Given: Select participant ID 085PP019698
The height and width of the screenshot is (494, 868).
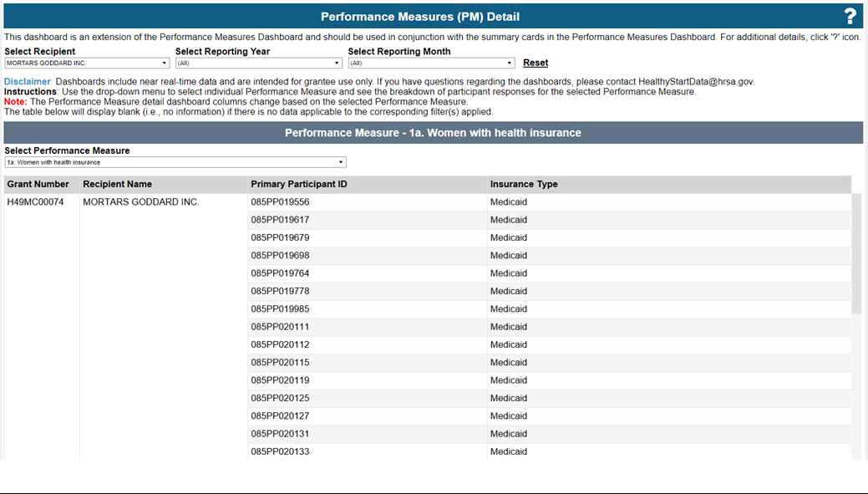Looking at the screenshot, I should (280, 255).
